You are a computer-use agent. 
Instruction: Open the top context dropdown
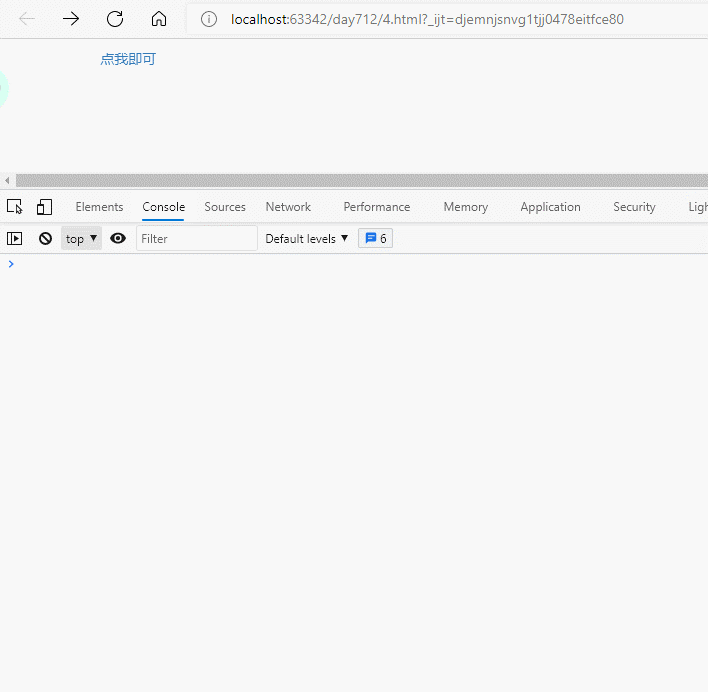tap(81, 238)
